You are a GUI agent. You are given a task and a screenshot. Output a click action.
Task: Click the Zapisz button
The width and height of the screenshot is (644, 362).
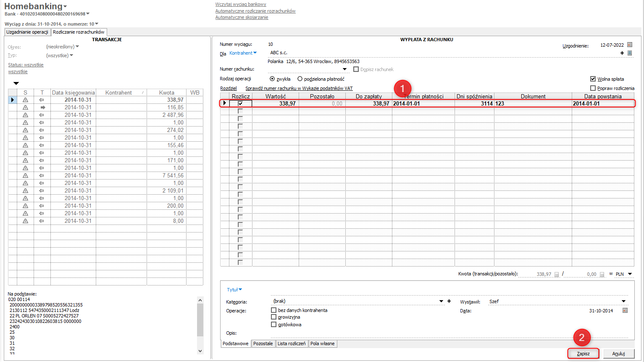[583, 354]
